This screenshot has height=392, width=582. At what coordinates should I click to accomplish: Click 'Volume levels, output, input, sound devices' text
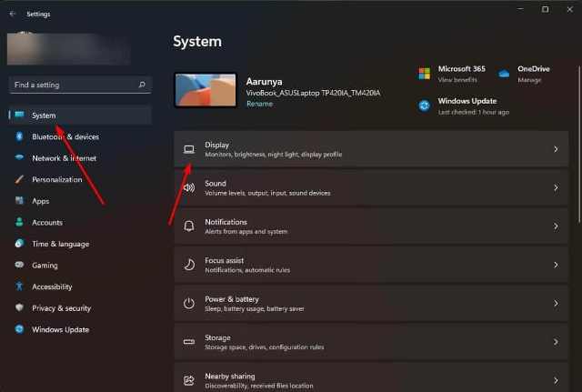pyautogui.click(x=267, y=193)
